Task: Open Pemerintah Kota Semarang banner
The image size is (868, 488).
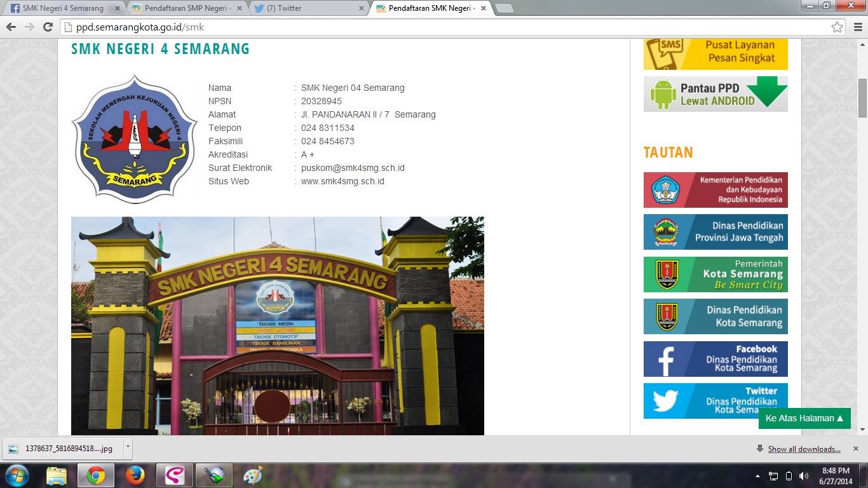Action: coord(715,274)
